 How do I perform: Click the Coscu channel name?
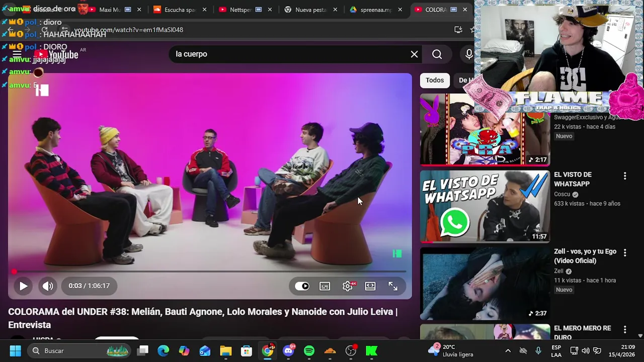562,194
